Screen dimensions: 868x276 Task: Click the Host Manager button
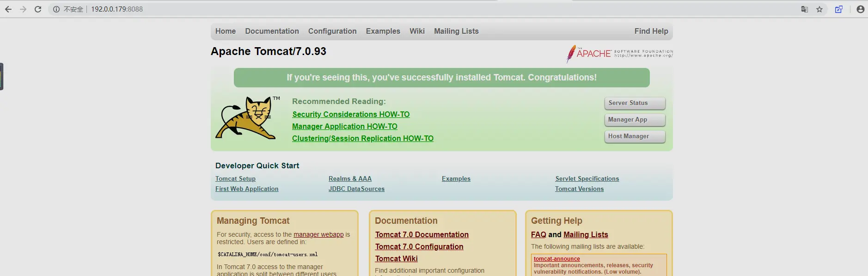point(635,136)
